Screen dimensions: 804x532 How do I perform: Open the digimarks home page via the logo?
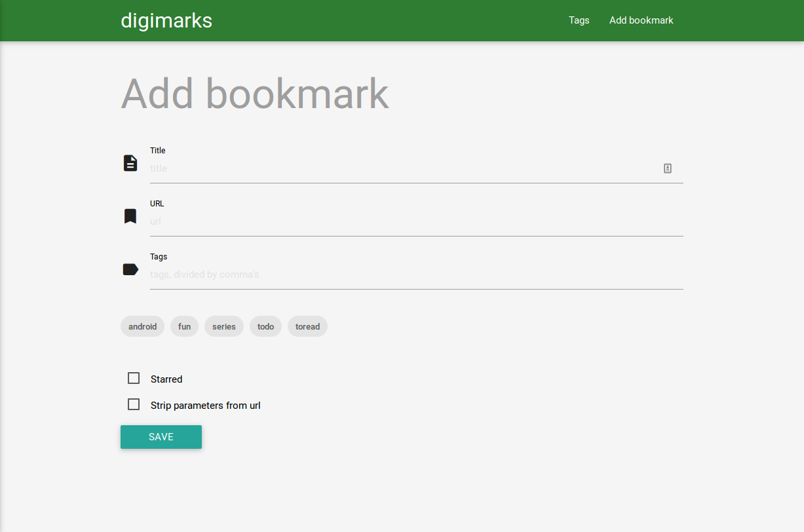(166, 20)
